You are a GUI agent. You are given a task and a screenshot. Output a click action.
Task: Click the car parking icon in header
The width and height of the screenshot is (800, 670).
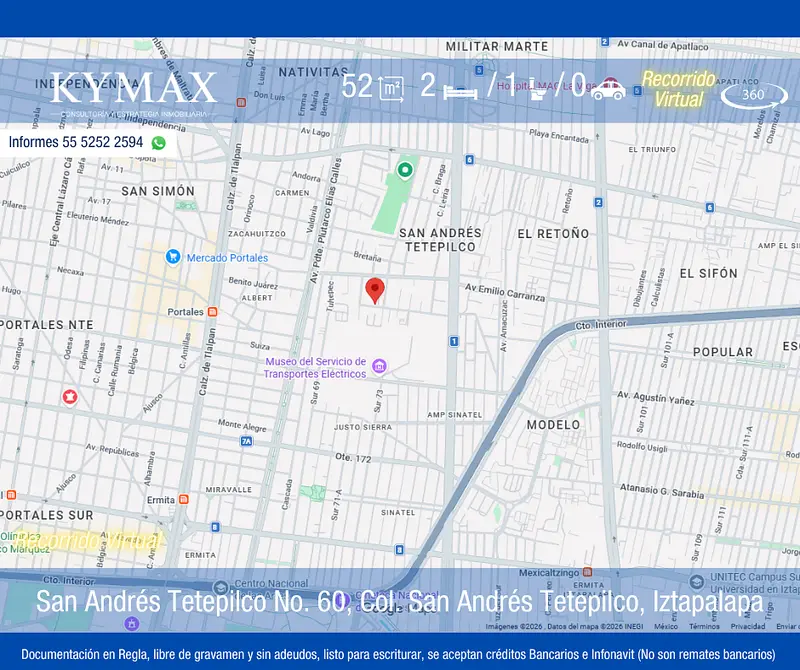pyautogui.click(x=608, y=88)
